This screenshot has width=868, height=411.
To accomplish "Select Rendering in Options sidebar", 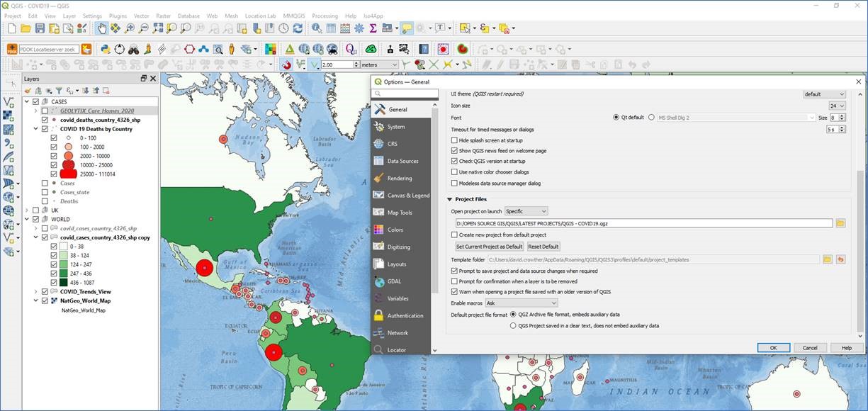I will point(401,178).
